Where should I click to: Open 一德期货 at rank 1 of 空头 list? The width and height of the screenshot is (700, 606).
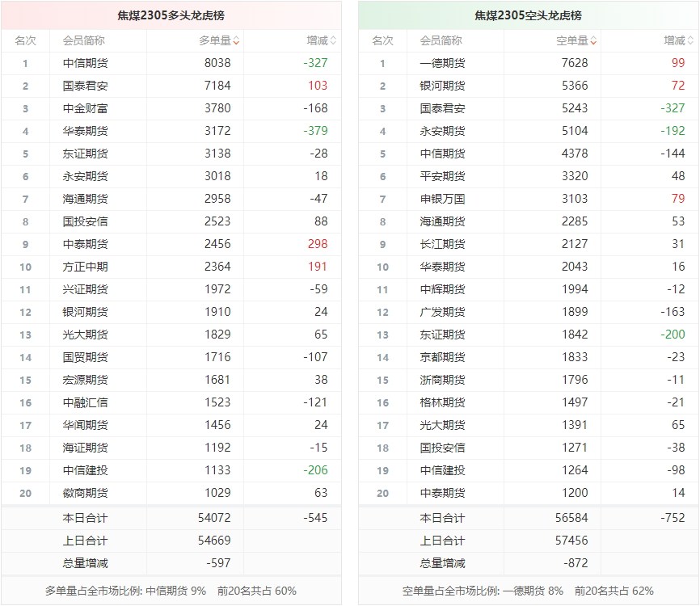click(442, 63)
